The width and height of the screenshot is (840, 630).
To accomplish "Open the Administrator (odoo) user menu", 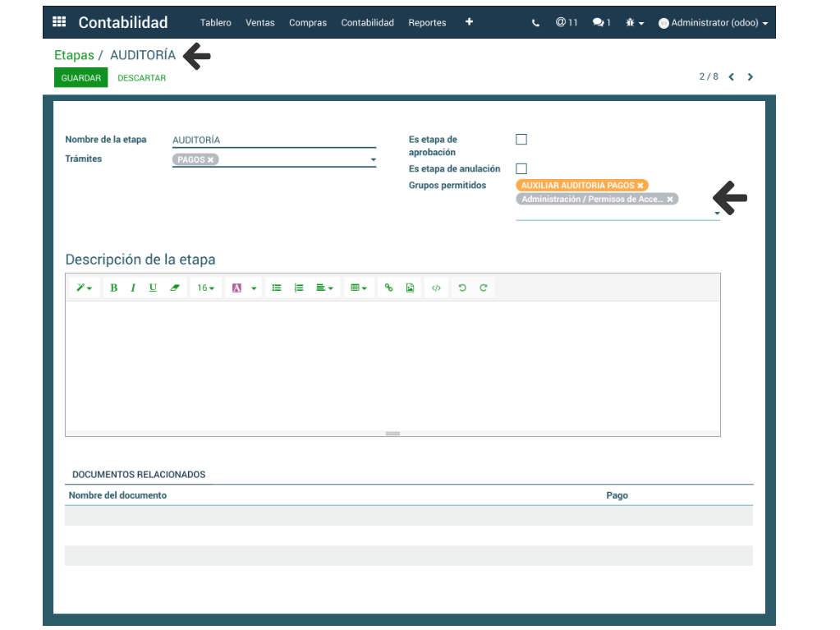I will [x=714, y=23].
